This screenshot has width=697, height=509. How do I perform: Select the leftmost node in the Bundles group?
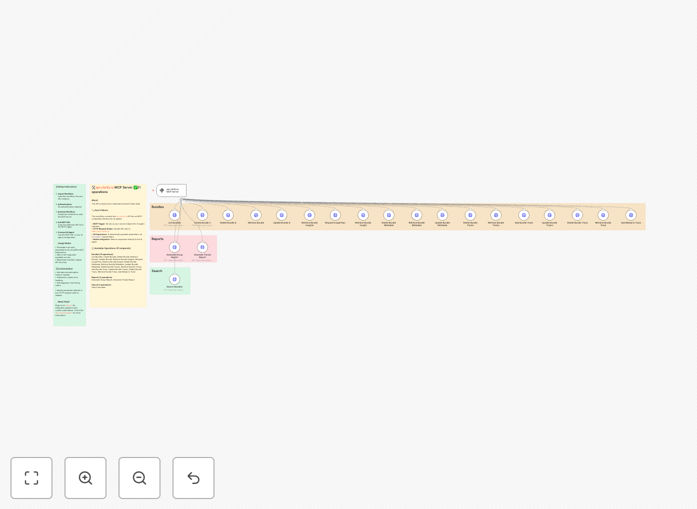[174, 215]
